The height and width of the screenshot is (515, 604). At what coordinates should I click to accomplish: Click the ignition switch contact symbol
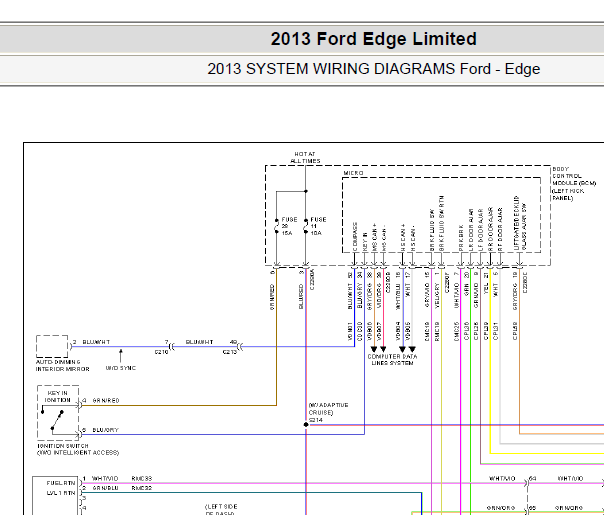tap(57, 420)
